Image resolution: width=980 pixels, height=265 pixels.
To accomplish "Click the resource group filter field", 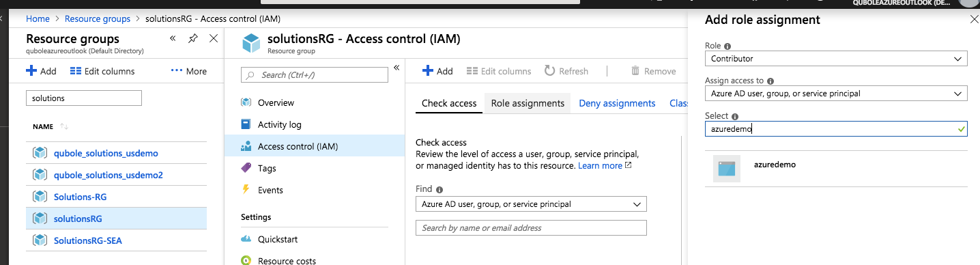I will (83, 98).
